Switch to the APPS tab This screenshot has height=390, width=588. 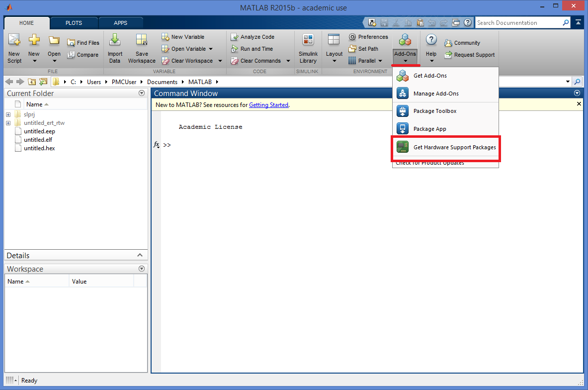click(120, 23)
